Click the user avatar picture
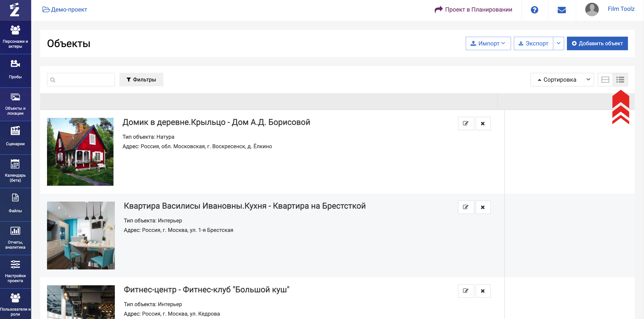 pos(592,10)
